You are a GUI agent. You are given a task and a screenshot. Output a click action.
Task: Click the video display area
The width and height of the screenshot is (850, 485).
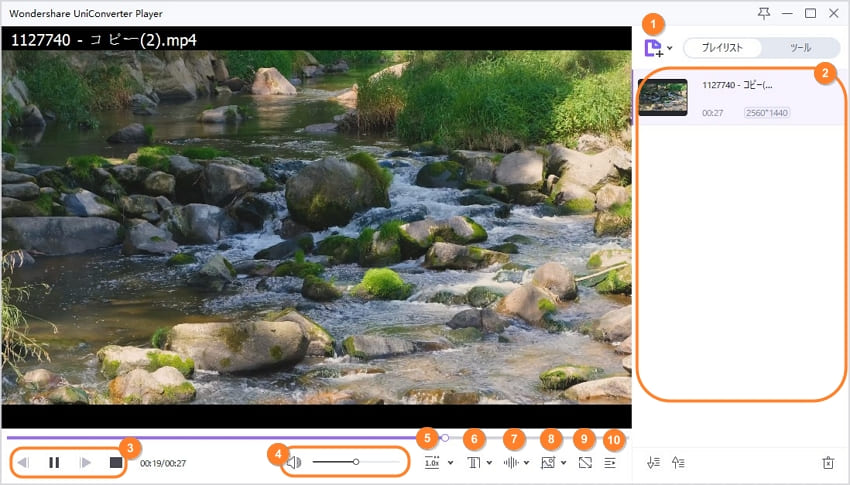click(x=317, y=227)
